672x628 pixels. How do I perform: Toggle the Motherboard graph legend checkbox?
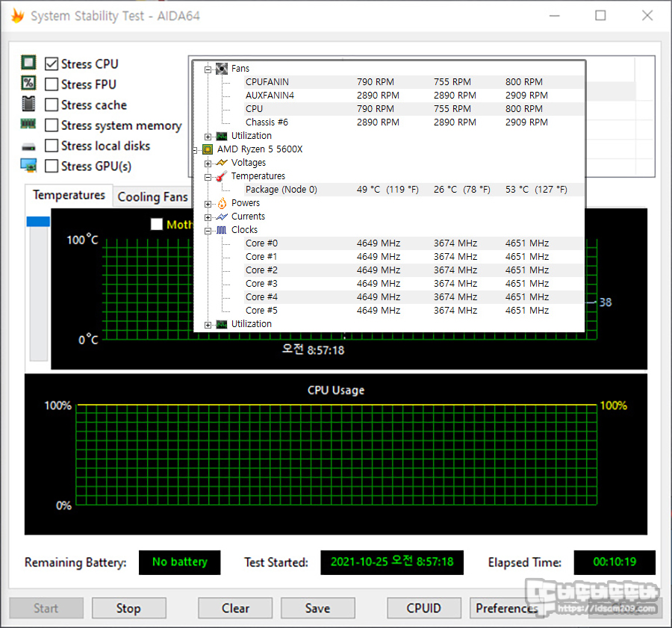[157, 224]
